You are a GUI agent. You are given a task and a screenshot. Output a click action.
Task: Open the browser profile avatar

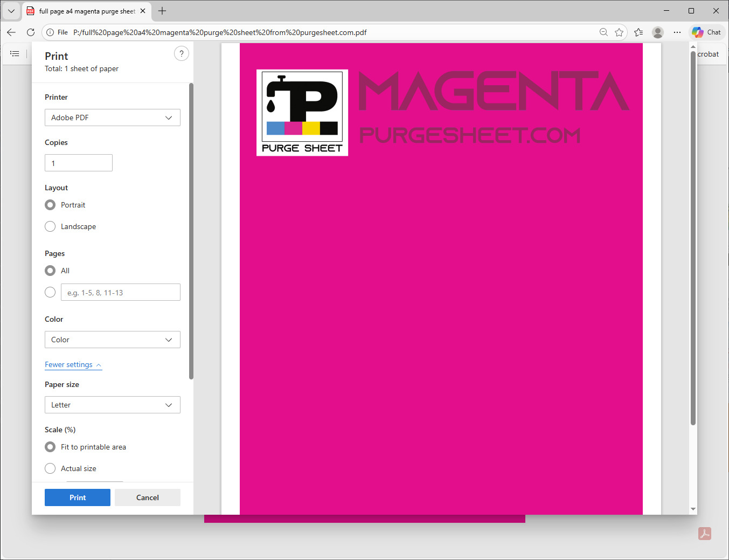pyautogui.click(x=658, y=32)
